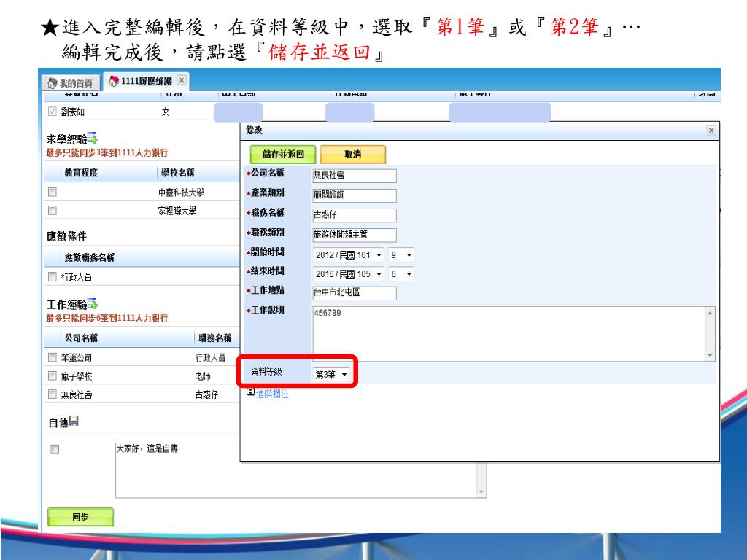Open the 資料等級 dropdown showing 第3筆

pos(332,373)
